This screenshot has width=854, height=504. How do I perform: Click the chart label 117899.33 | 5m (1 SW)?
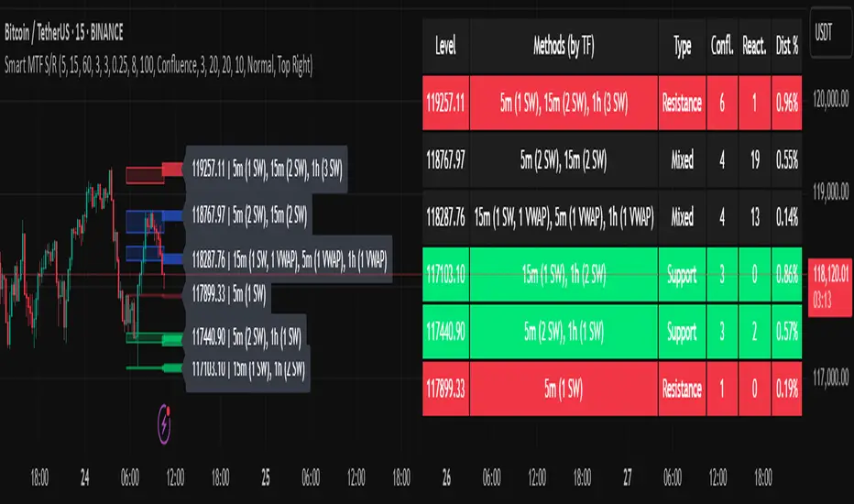coord(229,294)
